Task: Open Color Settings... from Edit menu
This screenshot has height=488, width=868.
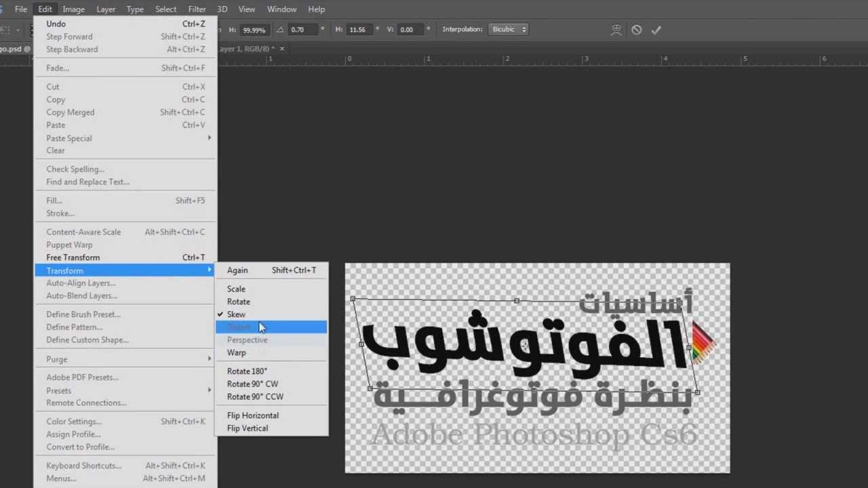Action: (125, 422)
